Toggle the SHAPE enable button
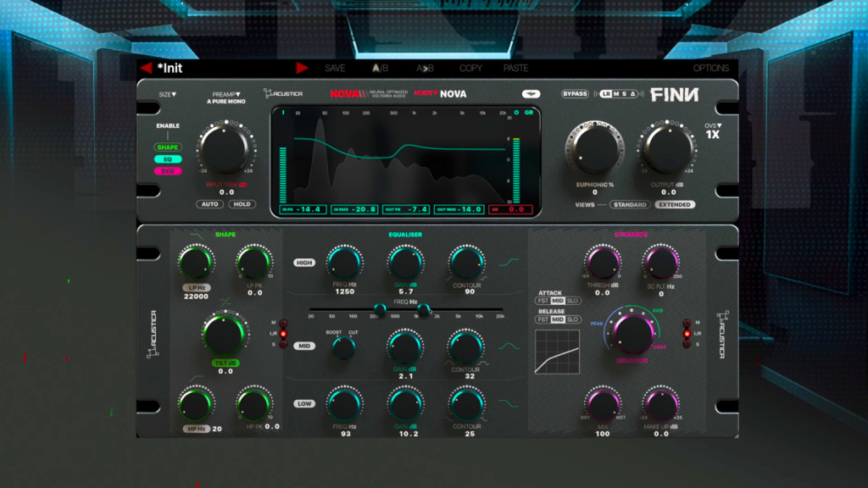Viewport: 868px width, 488px height. 168,147
